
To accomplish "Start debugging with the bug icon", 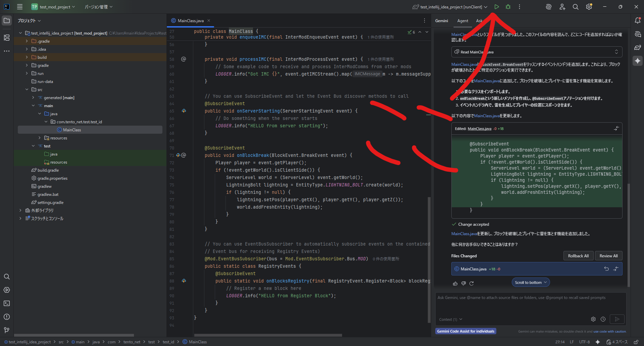I will 508,7.
